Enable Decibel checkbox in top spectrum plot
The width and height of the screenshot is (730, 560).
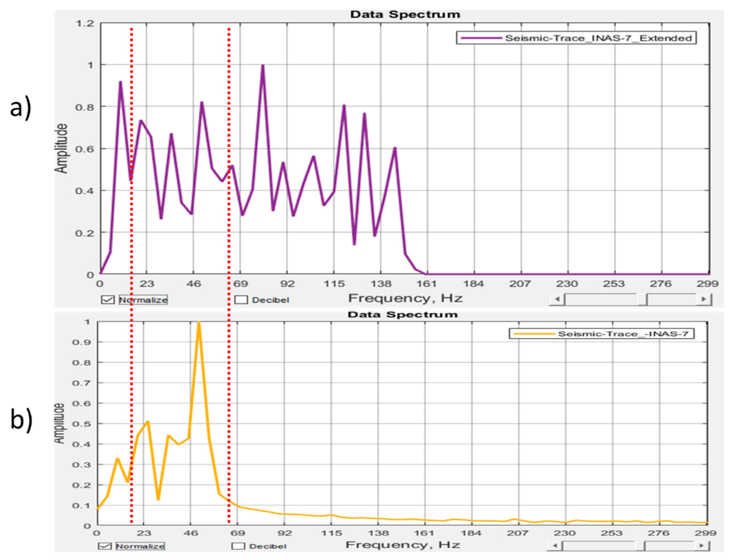coord(241,300)
